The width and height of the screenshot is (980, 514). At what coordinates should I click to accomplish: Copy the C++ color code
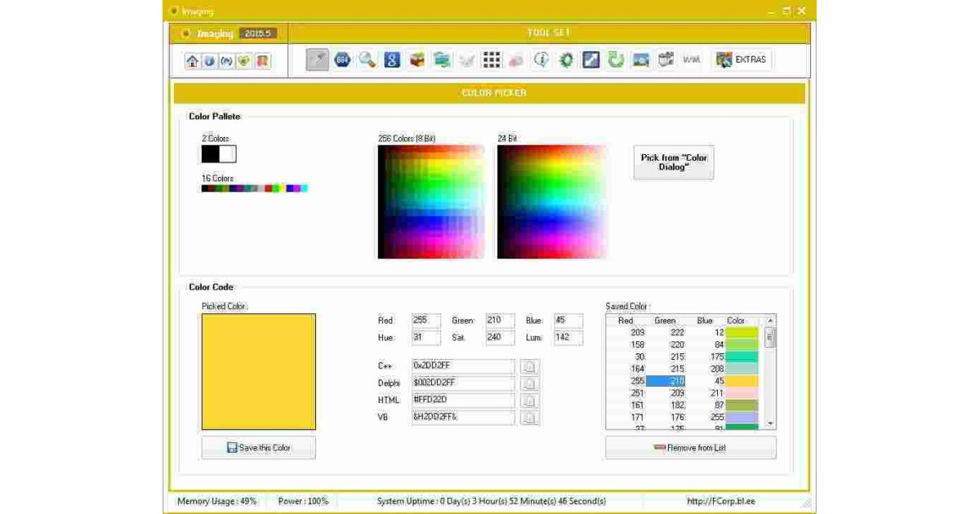529,366
